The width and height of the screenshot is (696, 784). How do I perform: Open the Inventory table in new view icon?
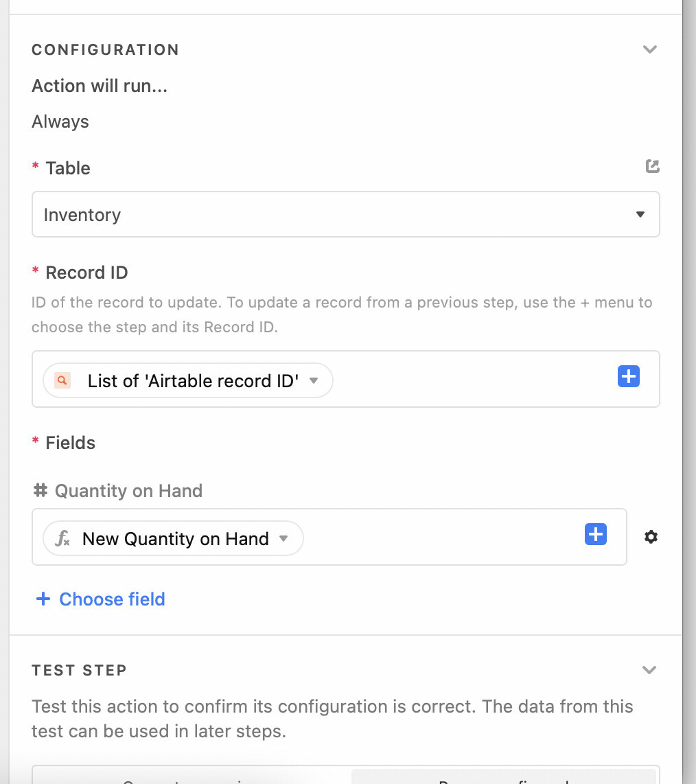click(653, 166)
